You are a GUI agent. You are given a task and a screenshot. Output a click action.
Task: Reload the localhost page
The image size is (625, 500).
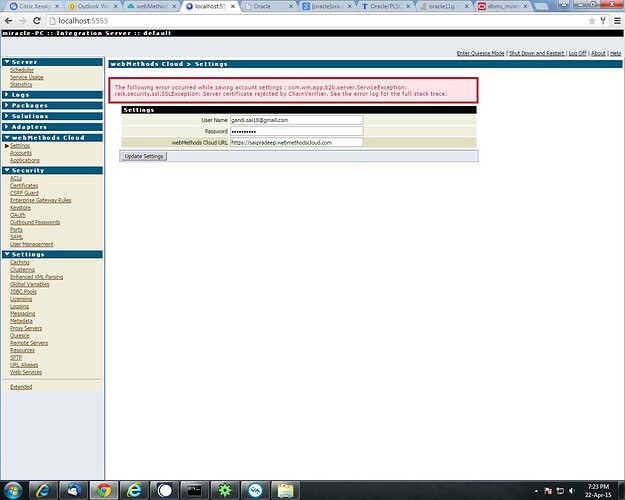(x=37, y=21)
